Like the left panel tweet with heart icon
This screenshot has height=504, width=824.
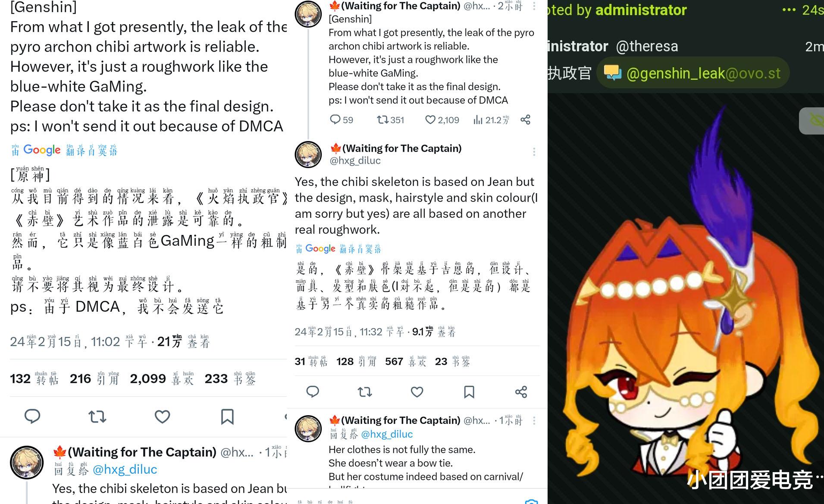pos(162,416)
